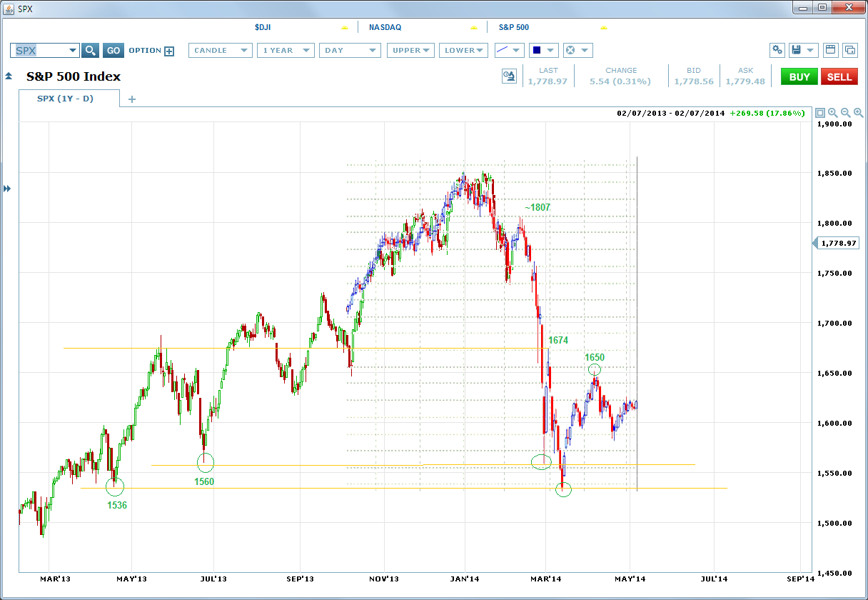Open the CANDLE chart style dropdown

(x=221, y=51)
